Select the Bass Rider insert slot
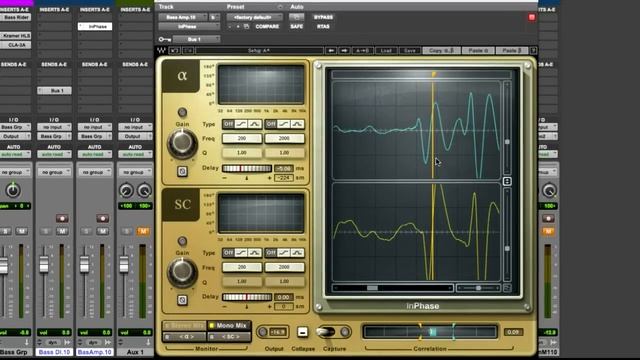Image resolution: width=640 pixels, height=360 pixels. [16, 18]
